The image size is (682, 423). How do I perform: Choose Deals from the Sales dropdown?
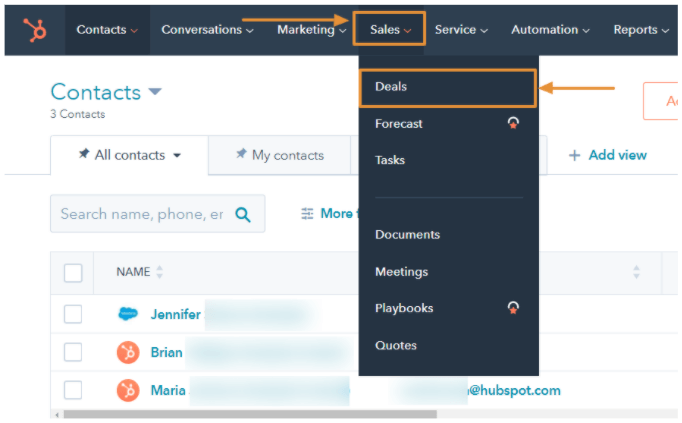click(448, 87)
